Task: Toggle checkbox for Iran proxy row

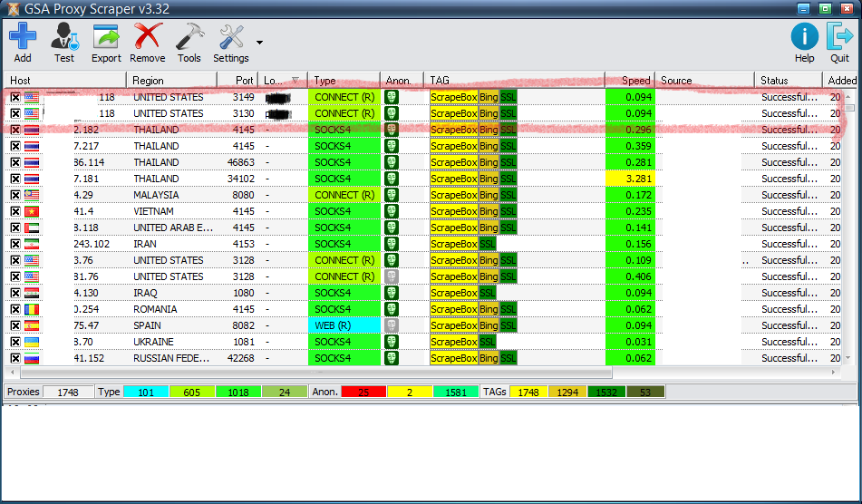Action: (15, 244)
